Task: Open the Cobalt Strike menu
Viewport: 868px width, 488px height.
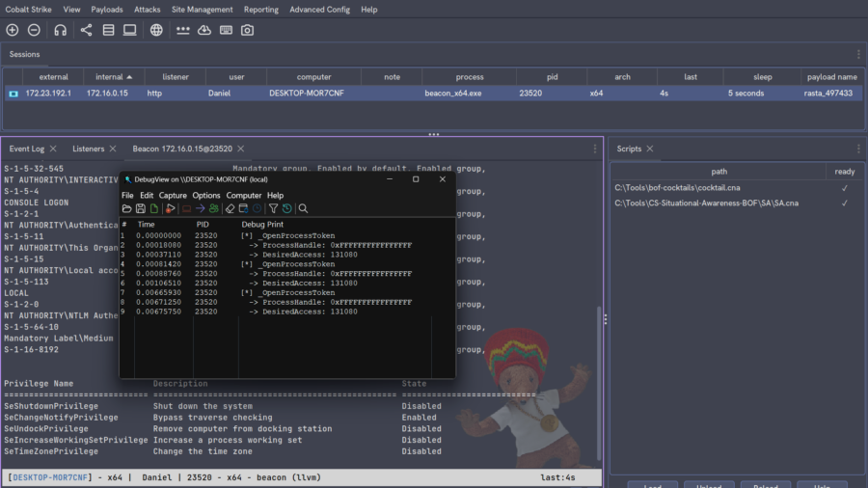Action: pyautogui.click(x=28, y=10)
